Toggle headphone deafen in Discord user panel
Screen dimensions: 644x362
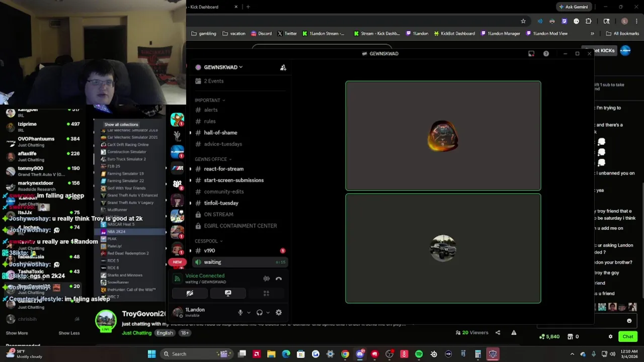click(x=259, y=312)
